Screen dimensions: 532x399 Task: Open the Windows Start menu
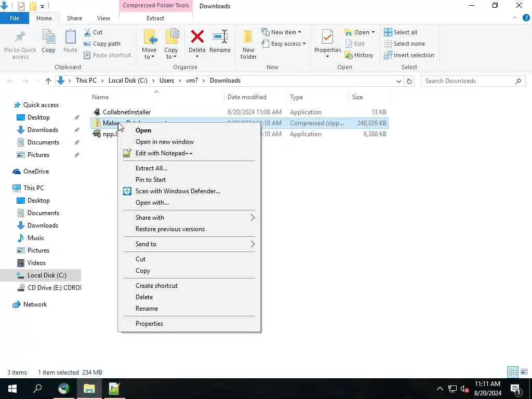12,389
